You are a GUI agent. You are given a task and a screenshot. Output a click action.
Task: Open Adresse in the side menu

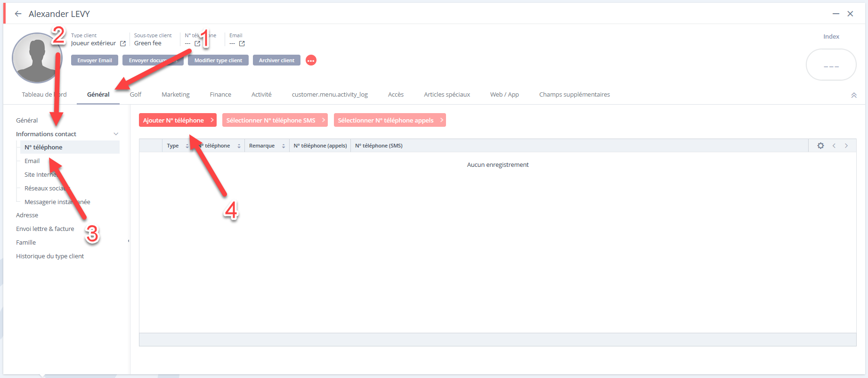point(27,215)
